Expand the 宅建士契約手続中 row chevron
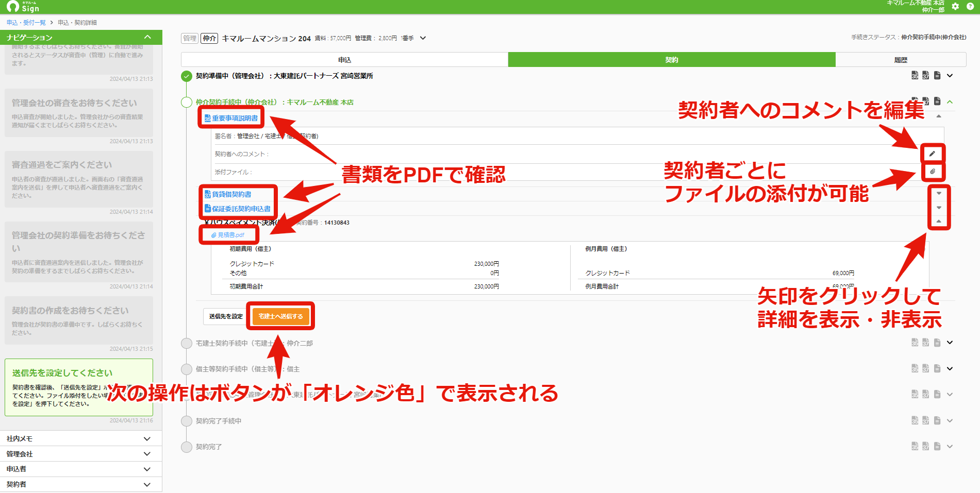980x493 pixels. pyautogui.click(x=950, y=343)
